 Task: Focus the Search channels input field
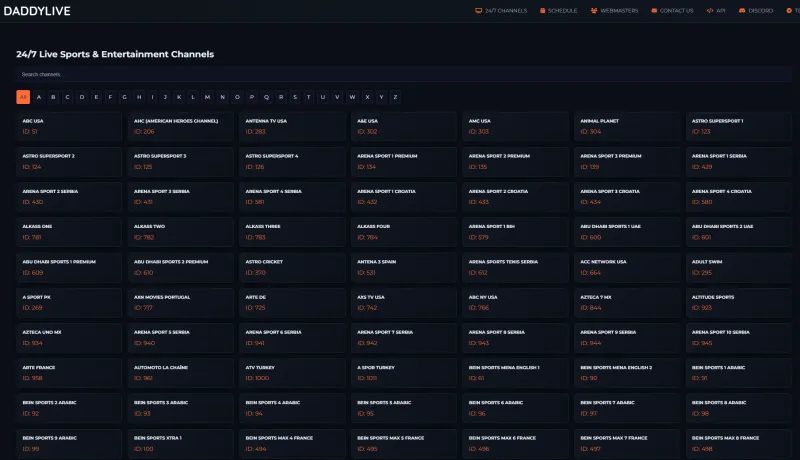click(400, 74)
